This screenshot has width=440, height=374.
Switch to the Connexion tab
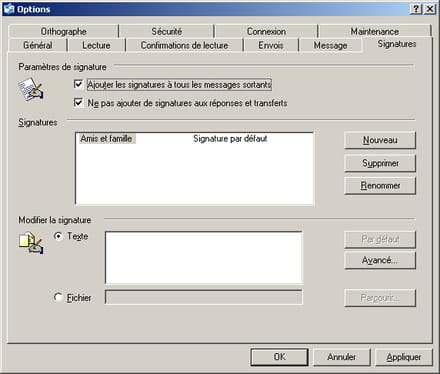(266, 31)
